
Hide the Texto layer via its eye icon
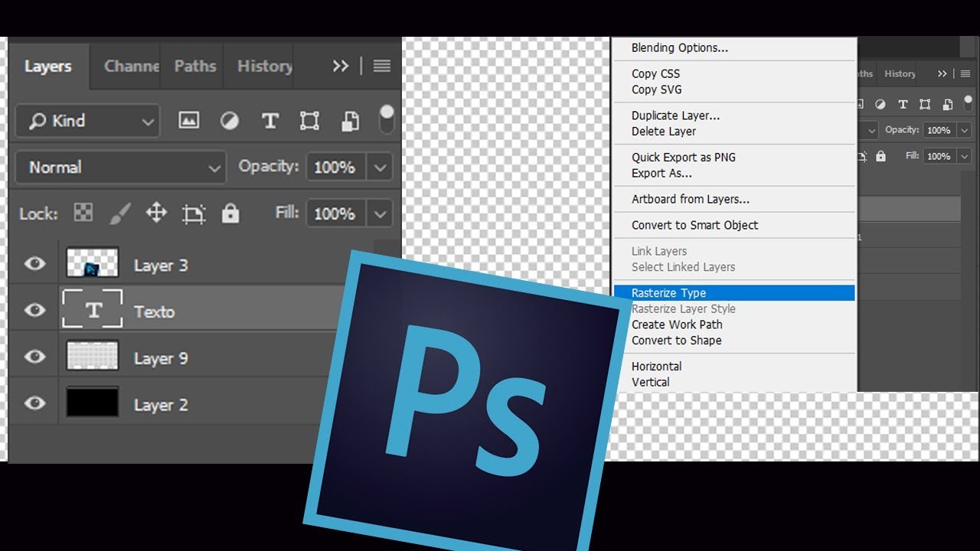[x=34, y=310]
